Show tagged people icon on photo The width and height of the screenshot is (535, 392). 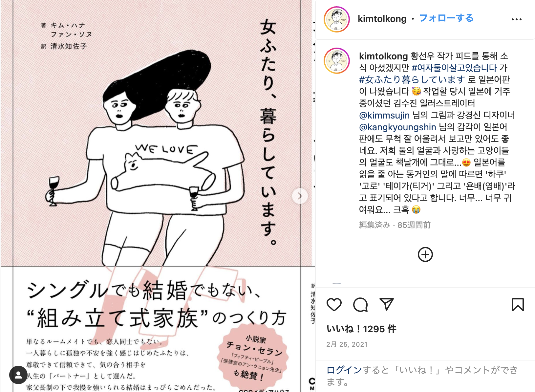(x=18, y=375)
